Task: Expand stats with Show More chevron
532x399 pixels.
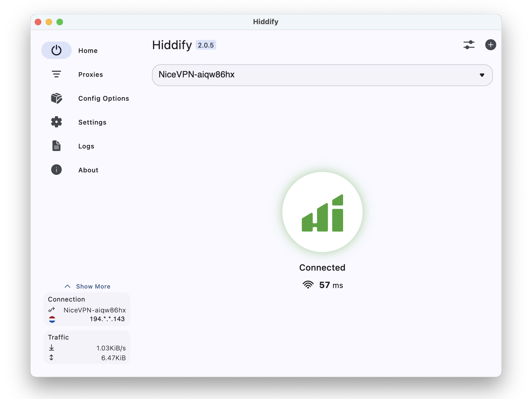Action: coord(67,286)
